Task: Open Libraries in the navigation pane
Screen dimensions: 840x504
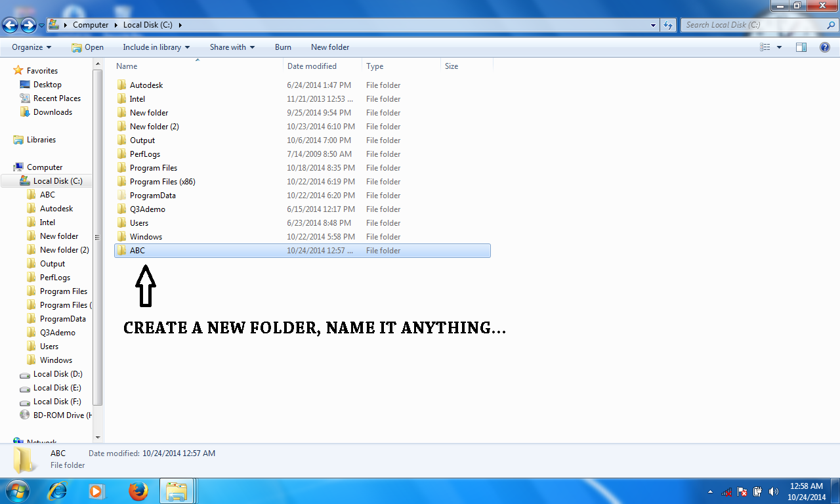Action: pyautogui.click(x=41, y=140)
